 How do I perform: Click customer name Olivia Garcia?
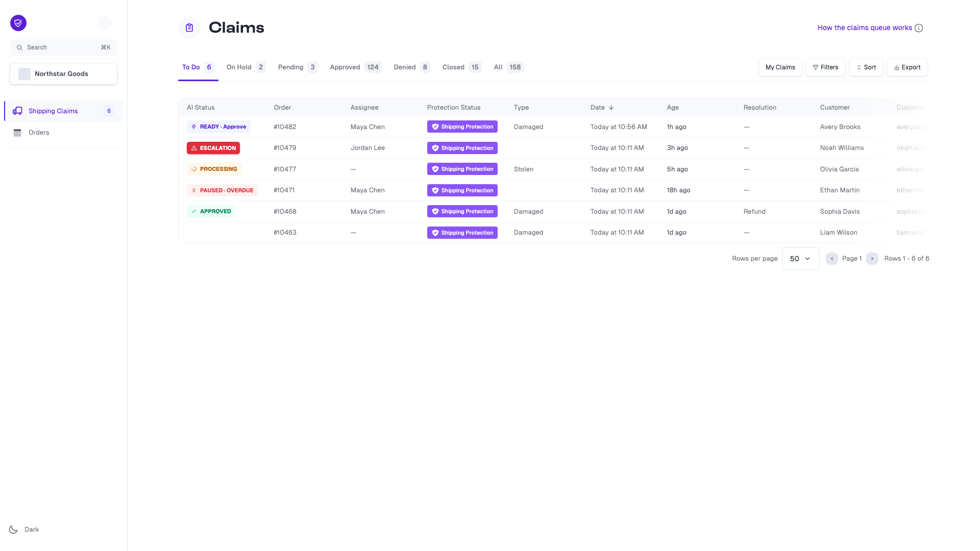click(x=840, y=169)
